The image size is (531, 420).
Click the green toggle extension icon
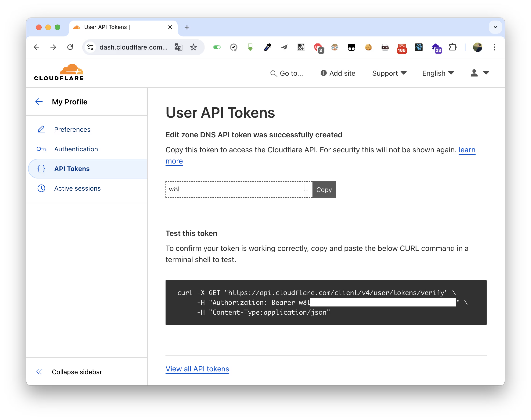click(x=217, y=47)
